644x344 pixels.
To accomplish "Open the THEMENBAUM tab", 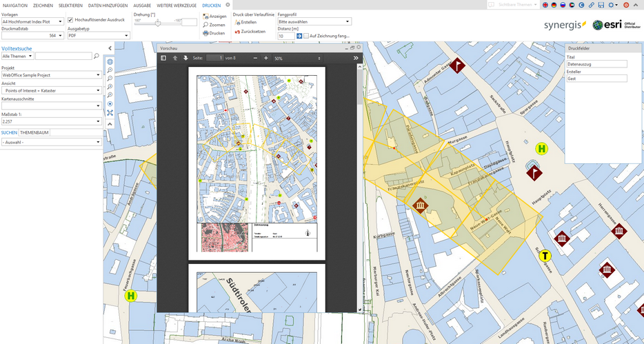I will click(34, 132).
